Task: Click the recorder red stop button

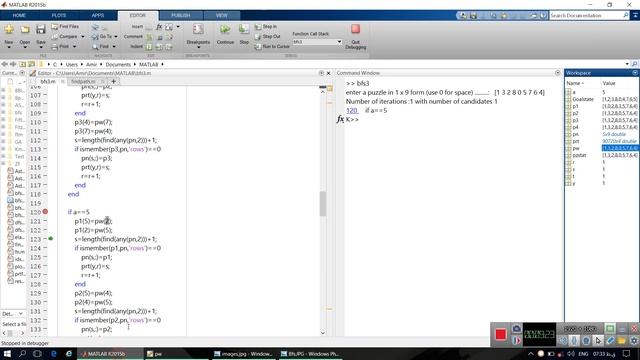Action: point(501,334)
